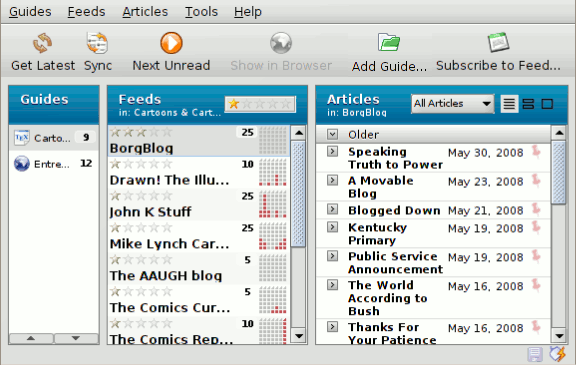Screen dimensions: 576x365
Task: Expand the Speaking Truth to Power article
Action: pos(332,151)
